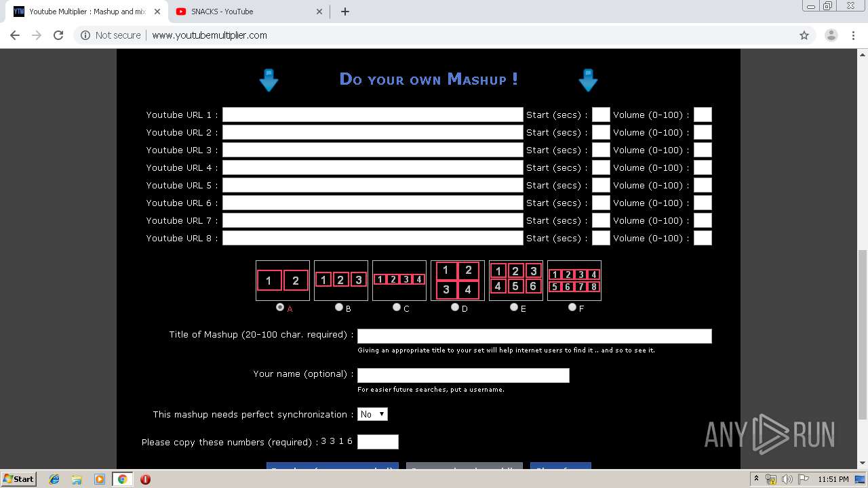
Task: View site info for Not secure icon
Action: (x=85, y=35)
